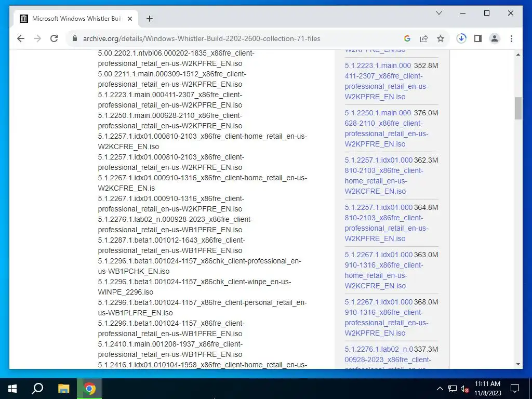
Task: Open the Chrome three-dot menu
Action: click(511, 38)
